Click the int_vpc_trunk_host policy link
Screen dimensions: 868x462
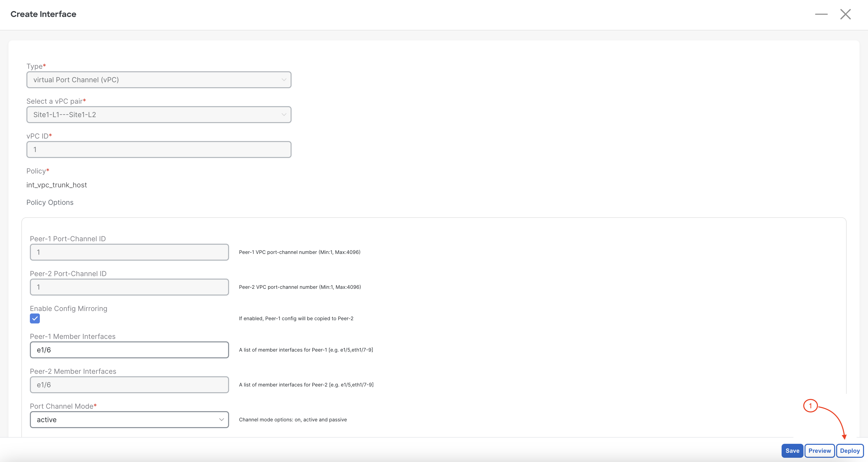57,185
